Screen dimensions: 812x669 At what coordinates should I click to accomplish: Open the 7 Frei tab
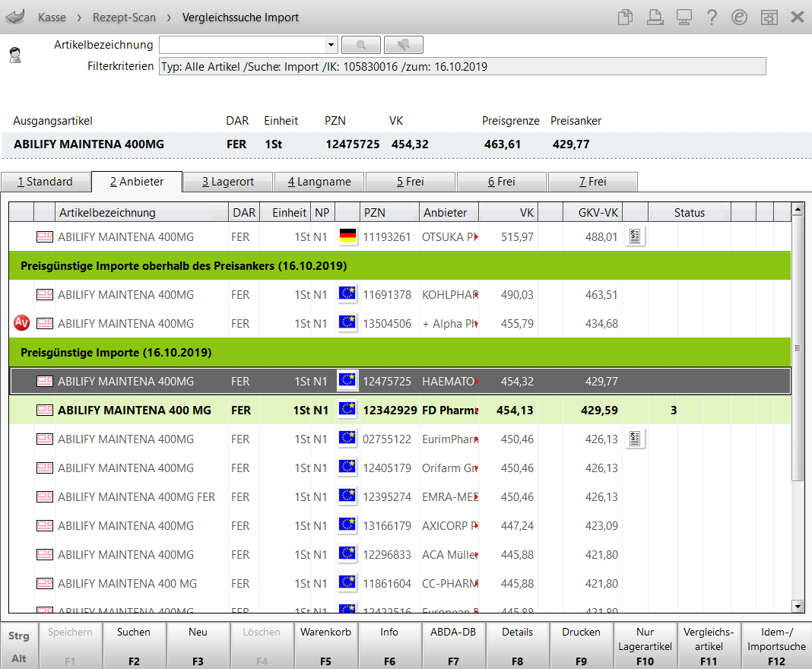[x=592, y=182]
